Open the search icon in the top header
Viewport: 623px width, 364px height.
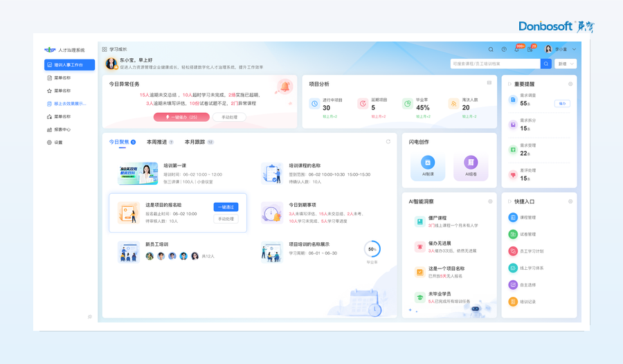click(491, 49)
